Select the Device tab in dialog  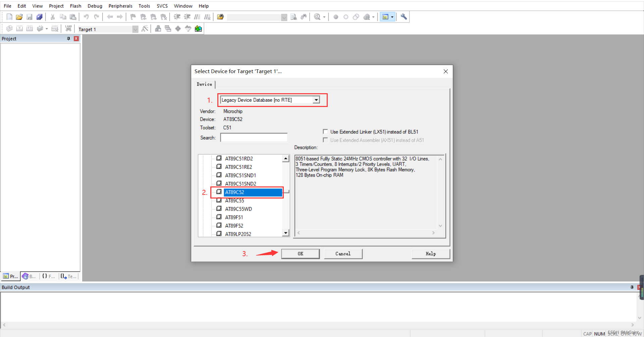click(x=204, y=84)
